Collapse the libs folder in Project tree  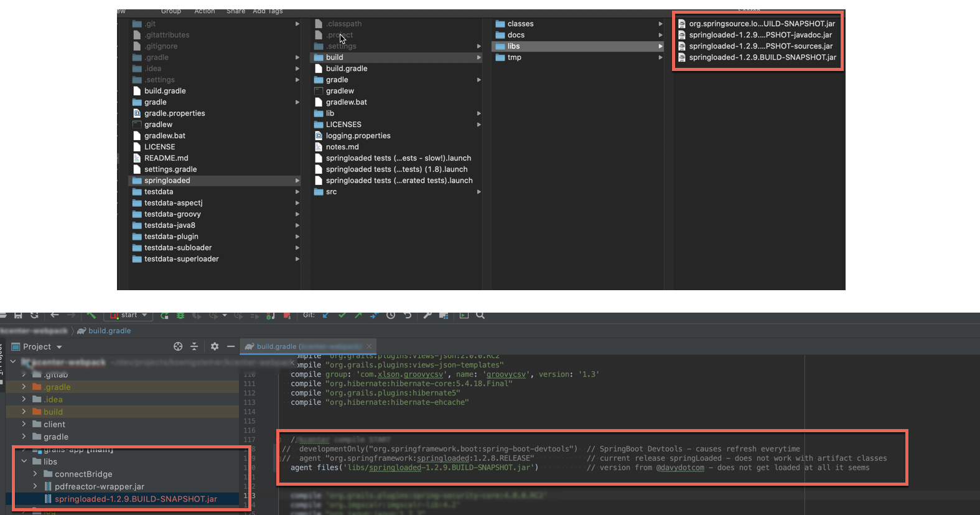pos(24,461)
